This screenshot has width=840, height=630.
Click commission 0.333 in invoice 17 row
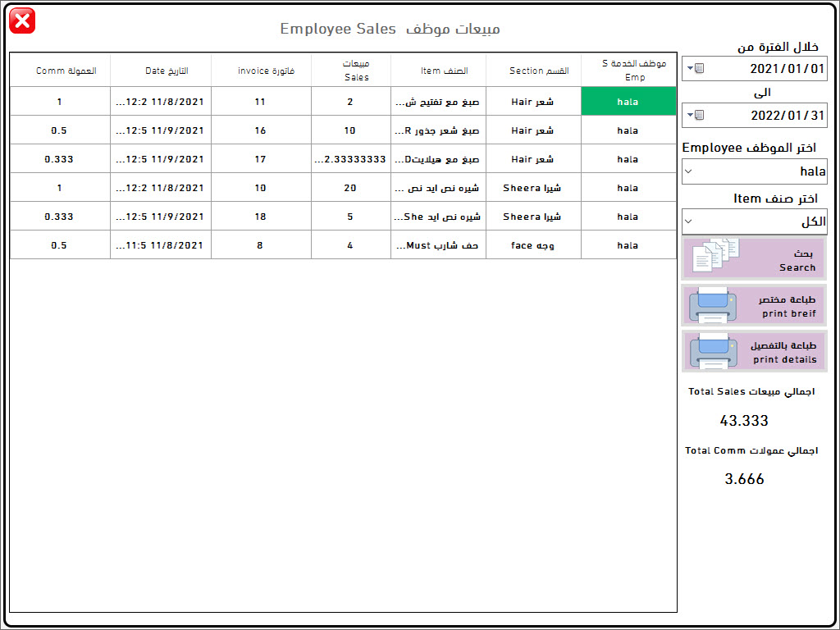[x=60, y=159]
